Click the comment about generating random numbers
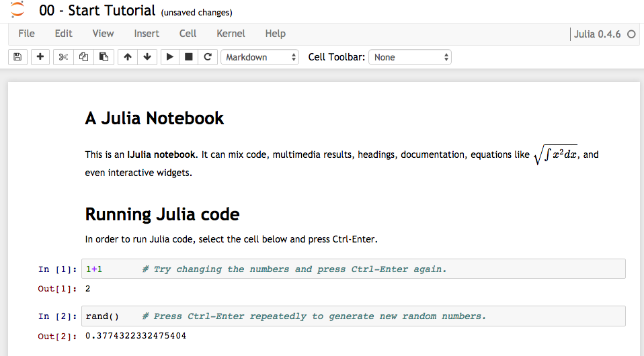The image size is (644, 356). point(314,316)
